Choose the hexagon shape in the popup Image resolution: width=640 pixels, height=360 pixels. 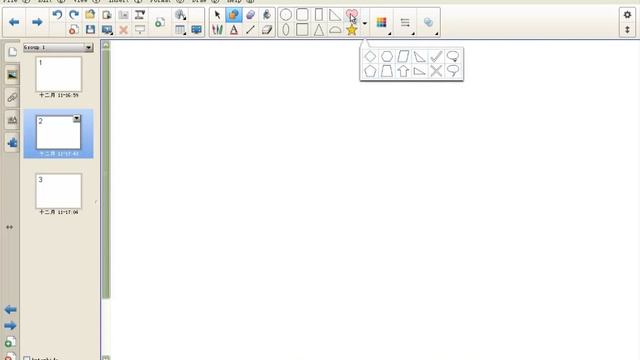pyautogui.click(x=387, y=56)
